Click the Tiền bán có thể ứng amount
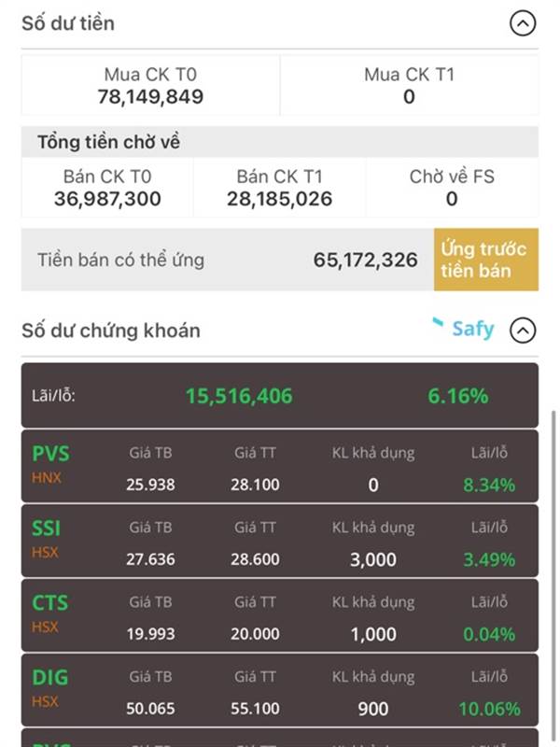The image size is (560, 747). click(365, 261)
